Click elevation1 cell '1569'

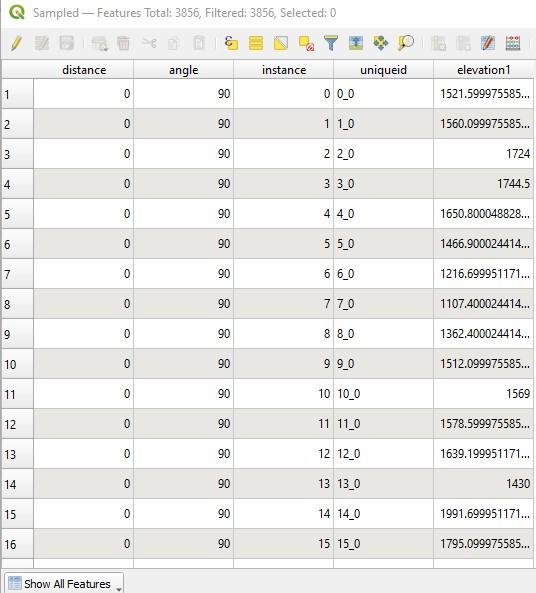483,394
